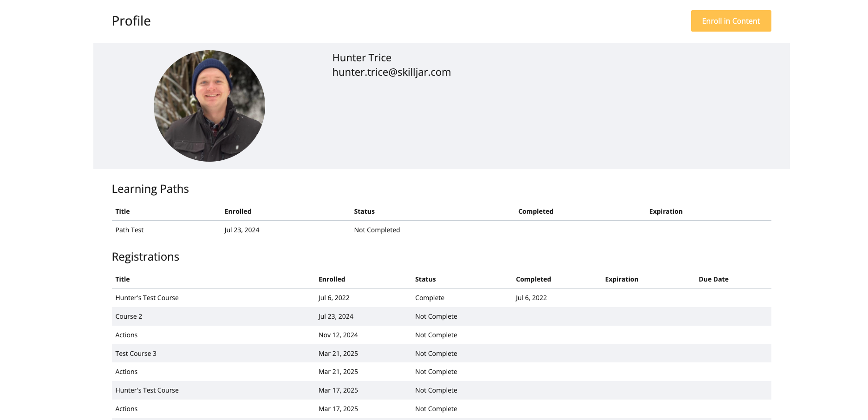Click Not Complete status in Nov 12, 2024 row
This screenshot has height=420, width=868.
436,335
